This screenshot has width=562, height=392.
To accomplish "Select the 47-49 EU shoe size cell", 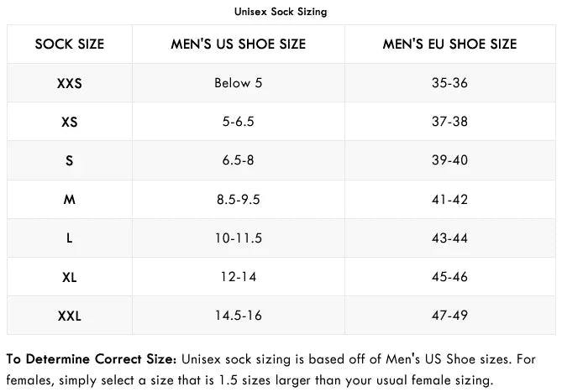I will [x=449, y=316].
